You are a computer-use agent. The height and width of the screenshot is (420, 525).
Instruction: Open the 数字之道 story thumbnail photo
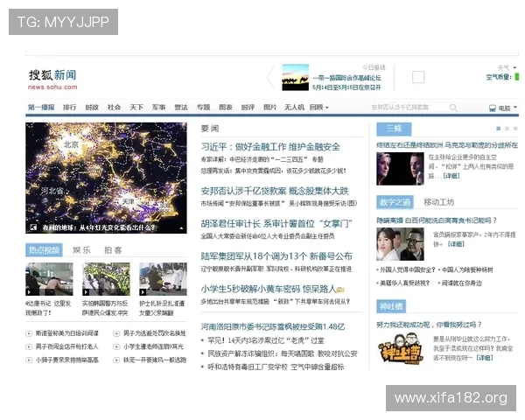(x=400, y=244)
